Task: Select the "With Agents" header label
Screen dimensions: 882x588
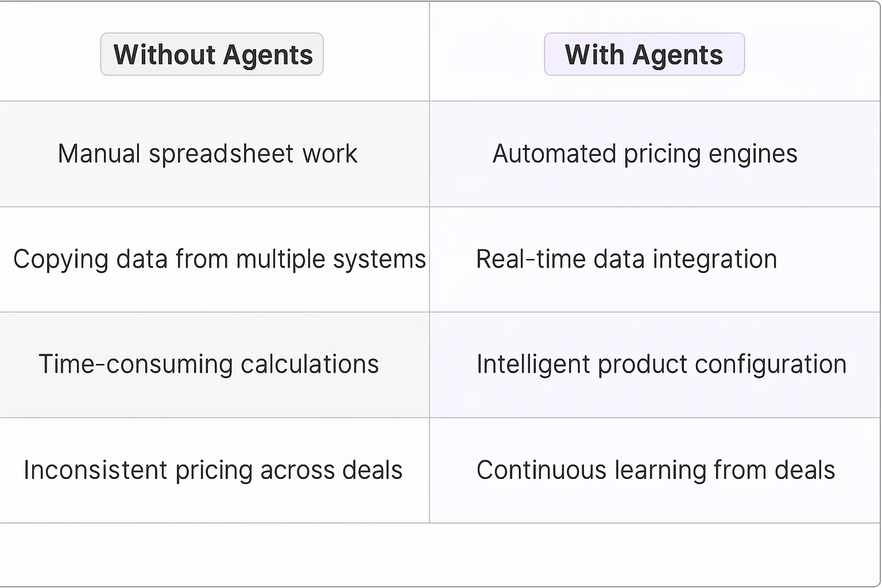Action: tap(644, 55)
